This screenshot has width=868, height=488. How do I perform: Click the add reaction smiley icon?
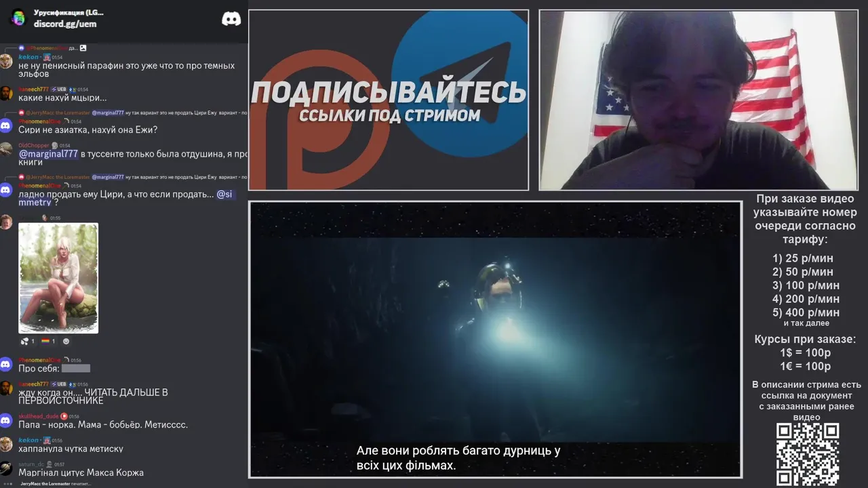(66, 341)
